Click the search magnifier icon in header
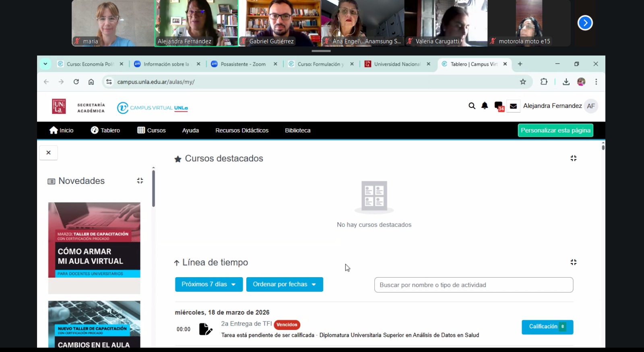The height and width of the screenshot is (352, 644). click(x=472, y=106)
